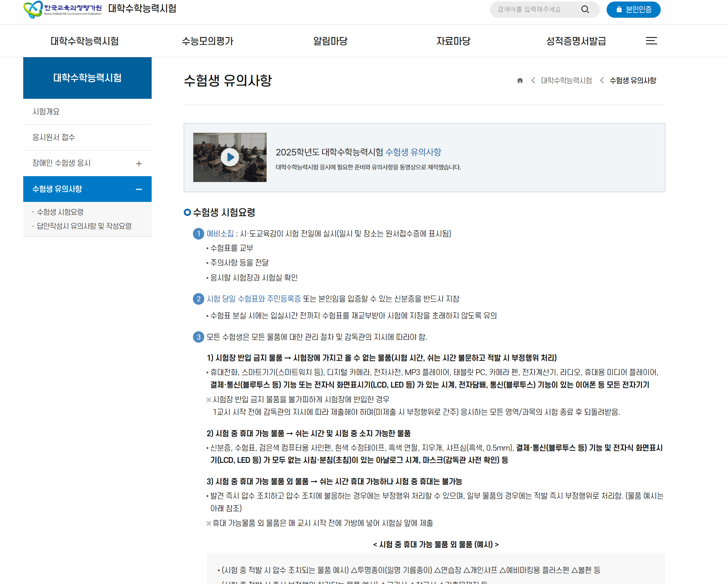Open 수험생 시험요령 submenu link
The image size is (728, 584).
pyautogui.click(x=60, y=212)
